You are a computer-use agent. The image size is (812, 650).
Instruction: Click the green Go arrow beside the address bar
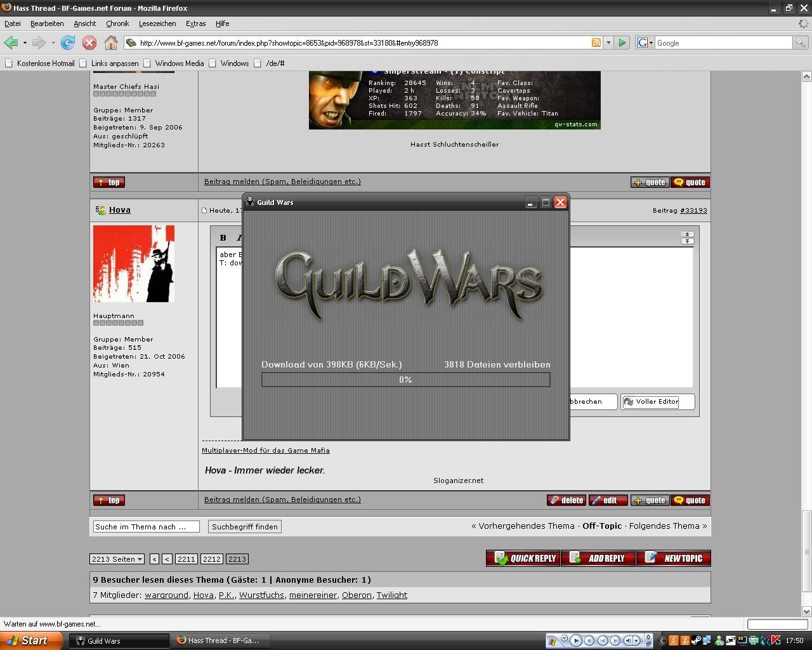coord(622,43)
